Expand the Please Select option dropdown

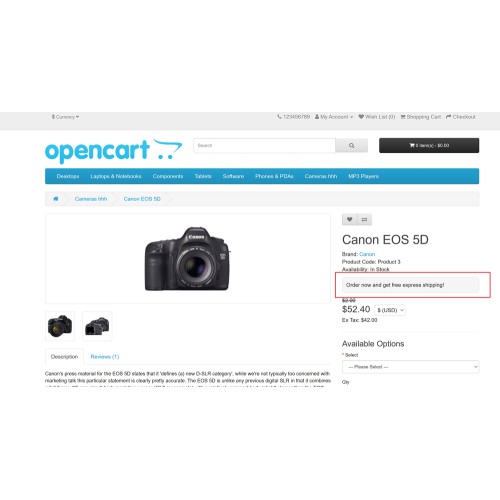click(x=411, y=367)
